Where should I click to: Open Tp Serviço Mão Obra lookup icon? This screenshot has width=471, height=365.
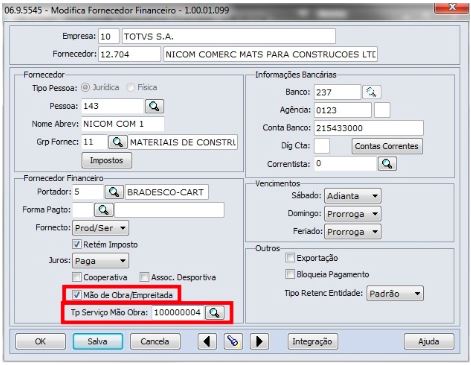[x=215, y=313]
